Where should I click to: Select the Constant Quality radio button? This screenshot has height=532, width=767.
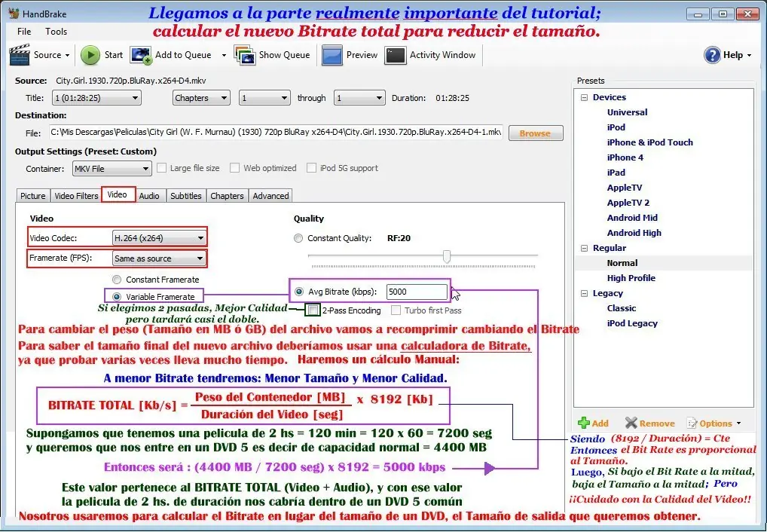(x=298, y=238)
